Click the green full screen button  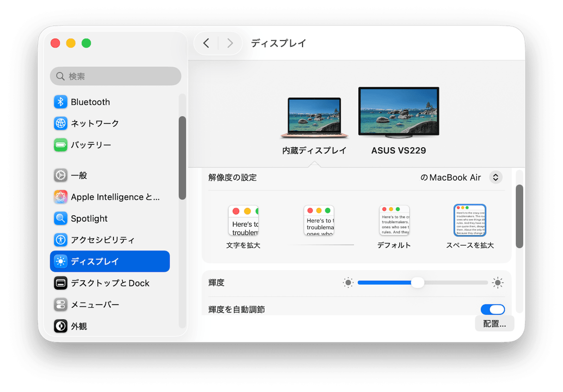tap(86, 43)
